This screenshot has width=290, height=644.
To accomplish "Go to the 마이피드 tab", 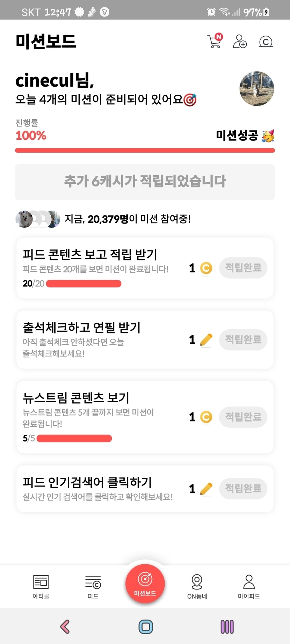I will pos(249,586).
